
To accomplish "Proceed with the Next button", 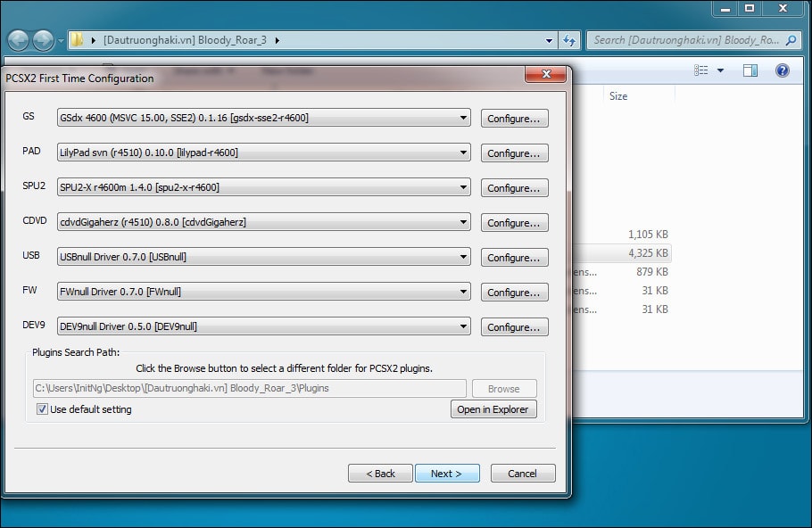I will tap(446, 473).
